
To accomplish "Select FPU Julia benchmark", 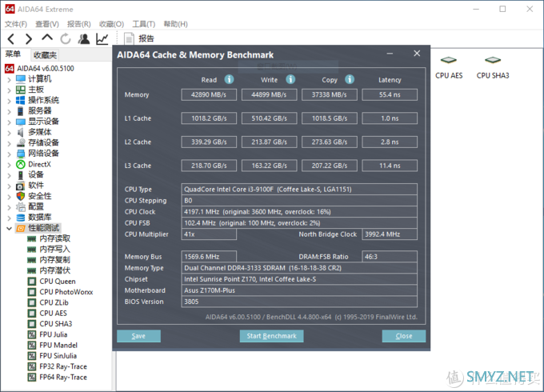I will 53,334.
